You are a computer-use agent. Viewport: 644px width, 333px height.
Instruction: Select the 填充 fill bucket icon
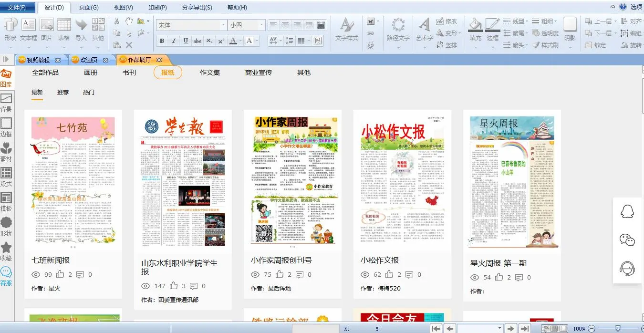(x=475, y=30)
